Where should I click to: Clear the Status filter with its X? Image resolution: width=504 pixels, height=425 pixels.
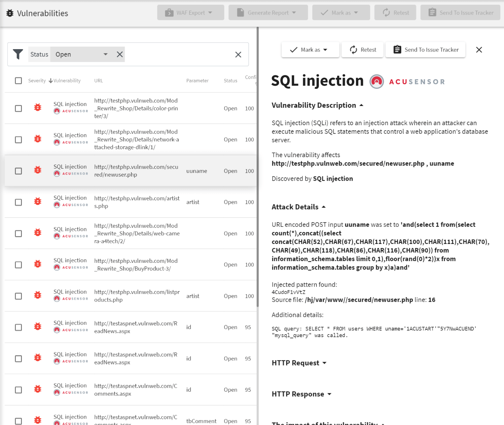[119, 54]
